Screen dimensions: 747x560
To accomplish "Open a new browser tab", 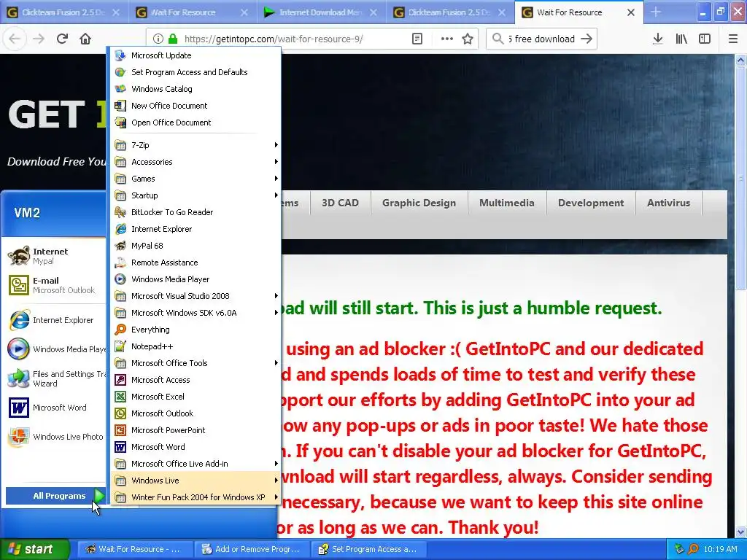I will pos(656,12).
